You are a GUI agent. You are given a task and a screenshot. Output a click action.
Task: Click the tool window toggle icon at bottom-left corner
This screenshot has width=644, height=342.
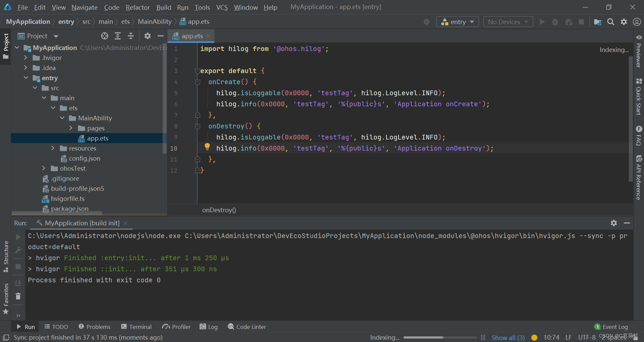6,337
